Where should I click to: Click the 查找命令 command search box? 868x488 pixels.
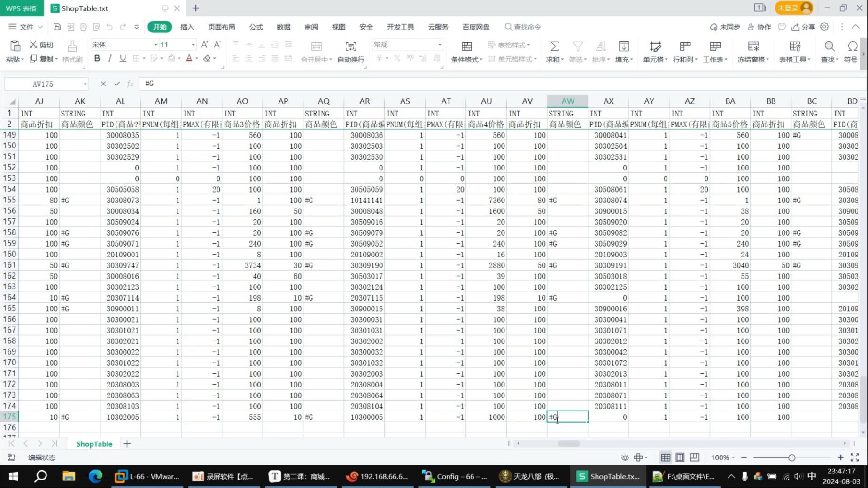[523, 27]
